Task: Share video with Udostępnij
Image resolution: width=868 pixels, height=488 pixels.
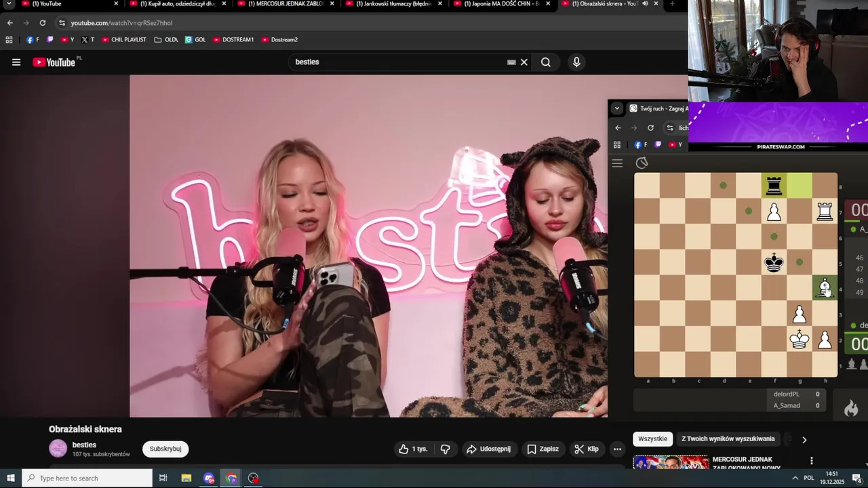Action: pyautogui.click(x=488, y=449)
